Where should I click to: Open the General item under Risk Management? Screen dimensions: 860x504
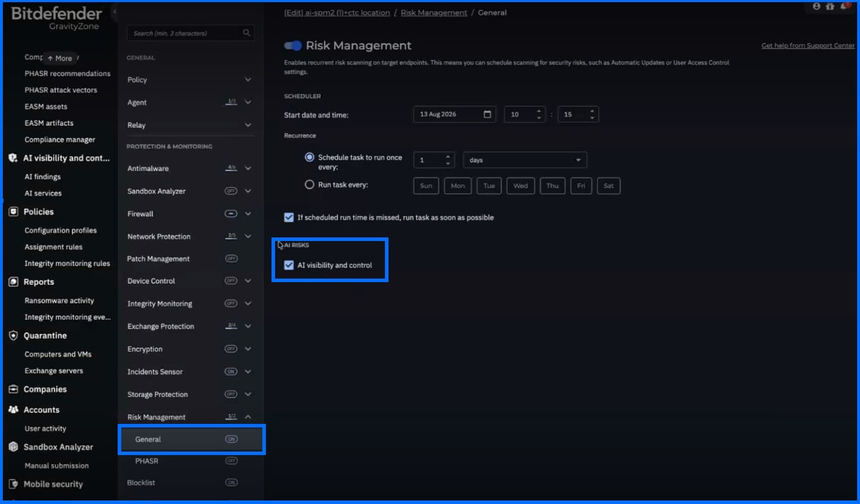coord(191,439)
